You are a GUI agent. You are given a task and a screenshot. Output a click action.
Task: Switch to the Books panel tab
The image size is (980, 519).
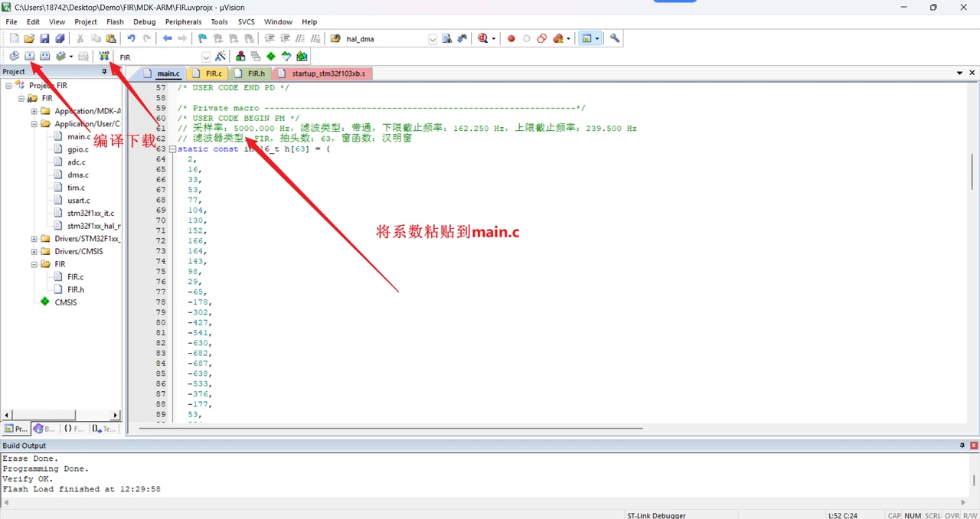pos(45,429)
